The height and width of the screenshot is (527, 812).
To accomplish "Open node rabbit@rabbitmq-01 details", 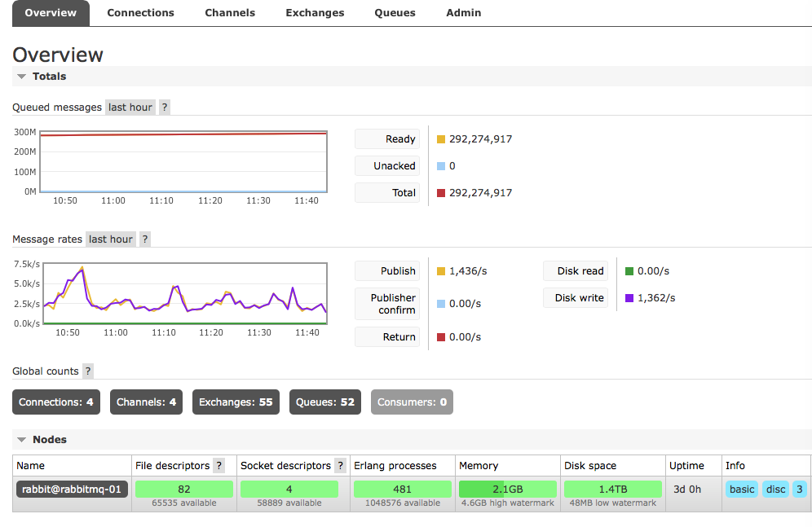I will click(x=72, y=490).
